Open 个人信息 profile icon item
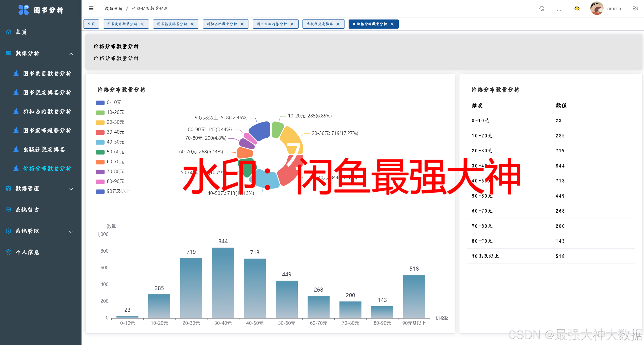The width and height of the screenshot is (644, 345). click(x=9, y=252)
